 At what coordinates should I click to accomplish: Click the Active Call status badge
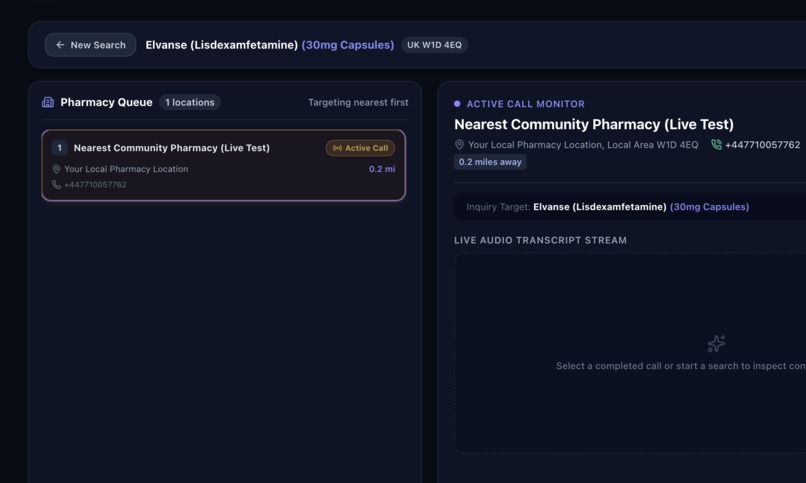(360, 148)
